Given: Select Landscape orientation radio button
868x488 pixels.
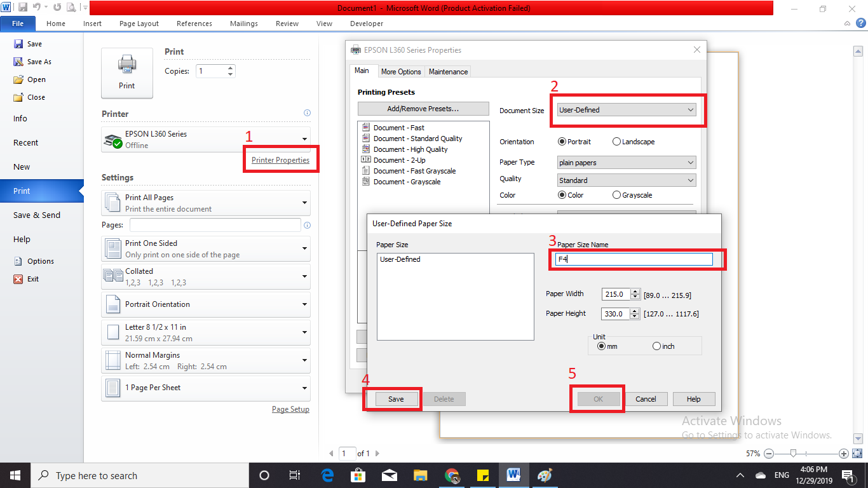Looking at the screenshot, I should pos(616,142).
